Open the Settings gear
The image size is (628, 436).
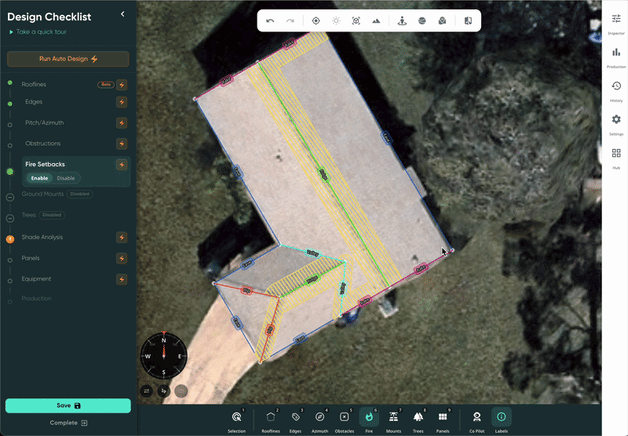[616, 124]
